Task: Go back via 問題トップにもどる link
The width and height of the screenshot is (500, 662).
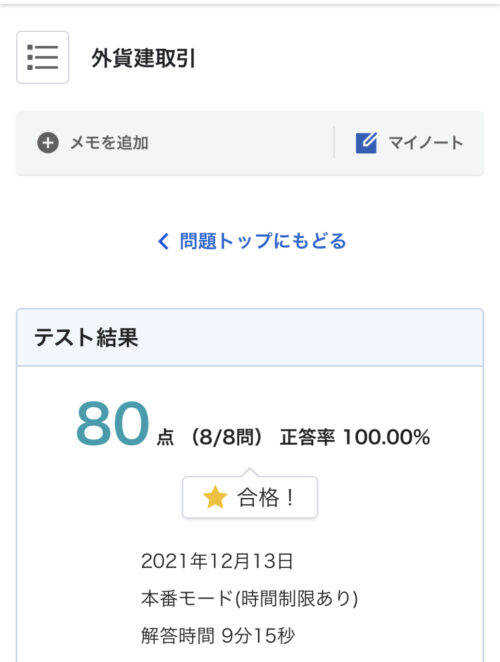Action: point(252,241)
